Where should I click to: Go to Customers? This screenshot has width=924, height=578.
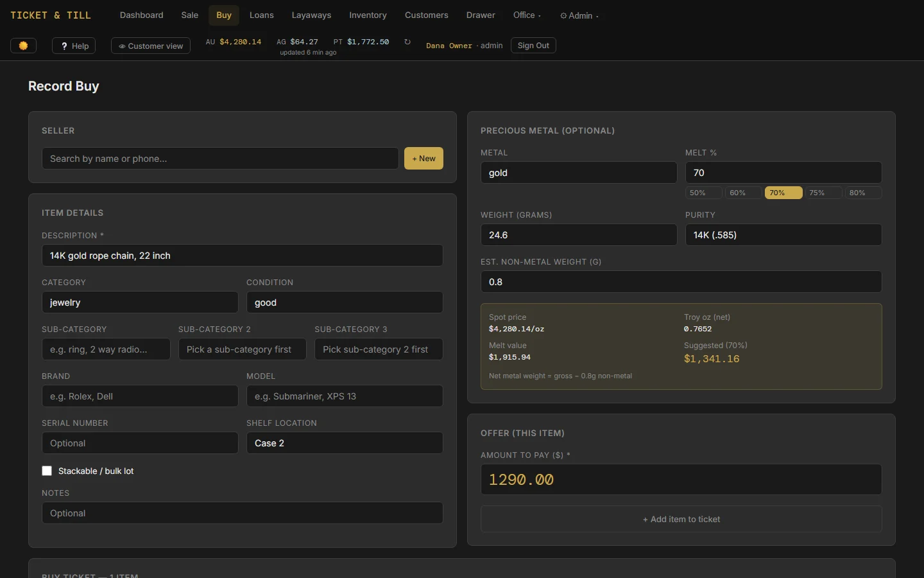pyautogui.click(x=427, y=15)
